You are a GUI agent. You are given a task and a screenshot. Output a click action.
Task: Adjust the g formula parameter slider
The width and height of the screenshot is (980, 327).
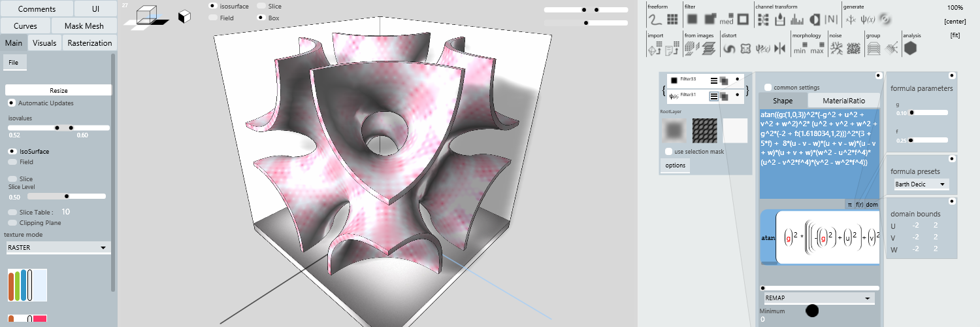pos(928,112)
